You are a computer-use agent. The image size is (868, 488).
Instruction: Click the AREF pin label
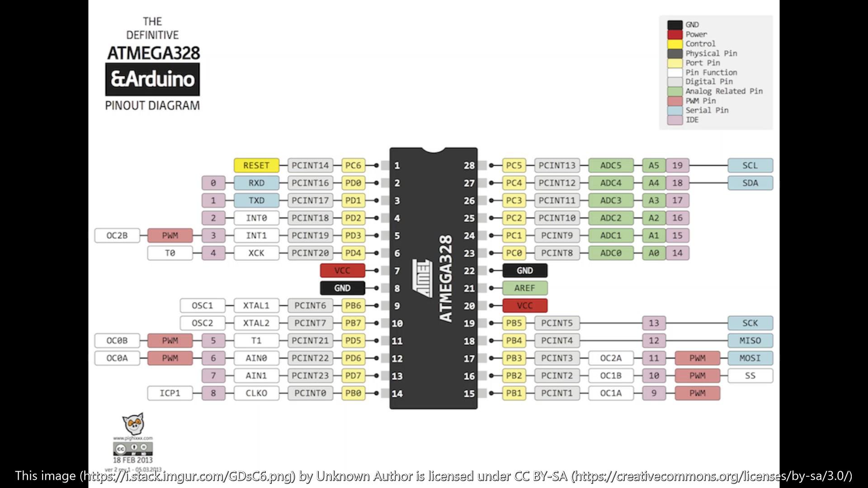point(524,288)
